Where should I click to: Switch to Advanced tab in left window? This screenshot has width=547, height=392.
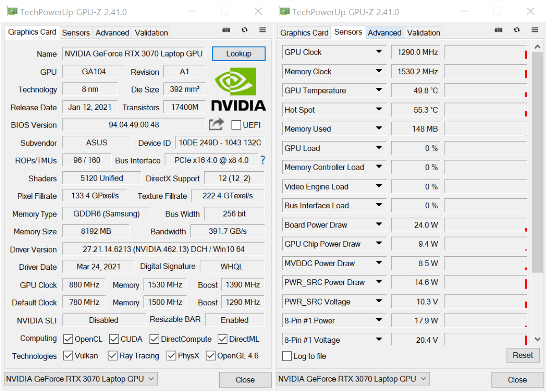click(x=112, y=33)
